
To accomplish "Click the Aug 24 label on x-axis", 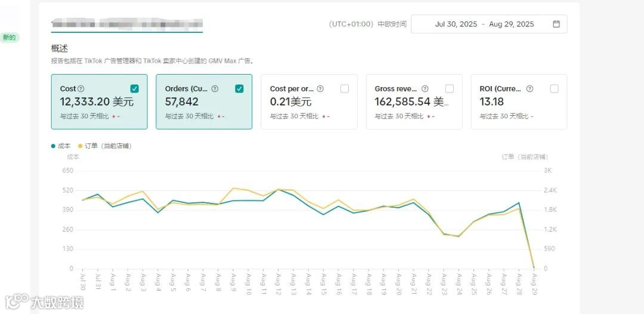I will [x=459, y=284].
